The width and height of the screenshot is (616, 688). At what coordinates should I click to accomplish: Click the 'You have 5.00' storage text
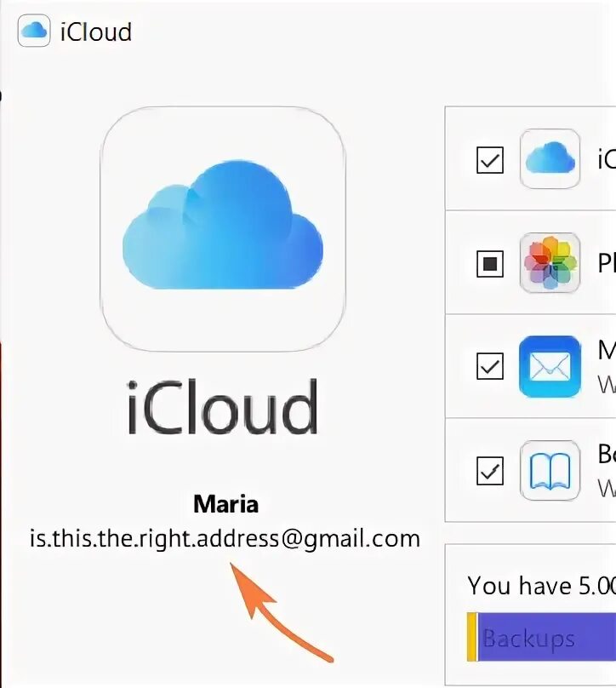click(541, 585)
